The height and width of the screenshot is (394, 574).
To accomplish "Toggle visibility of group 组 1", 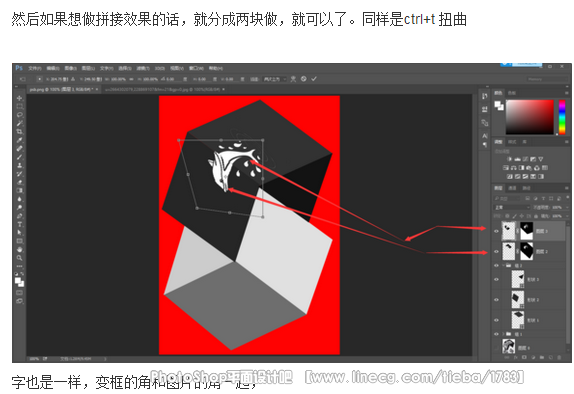I will [x=496, y=334].
